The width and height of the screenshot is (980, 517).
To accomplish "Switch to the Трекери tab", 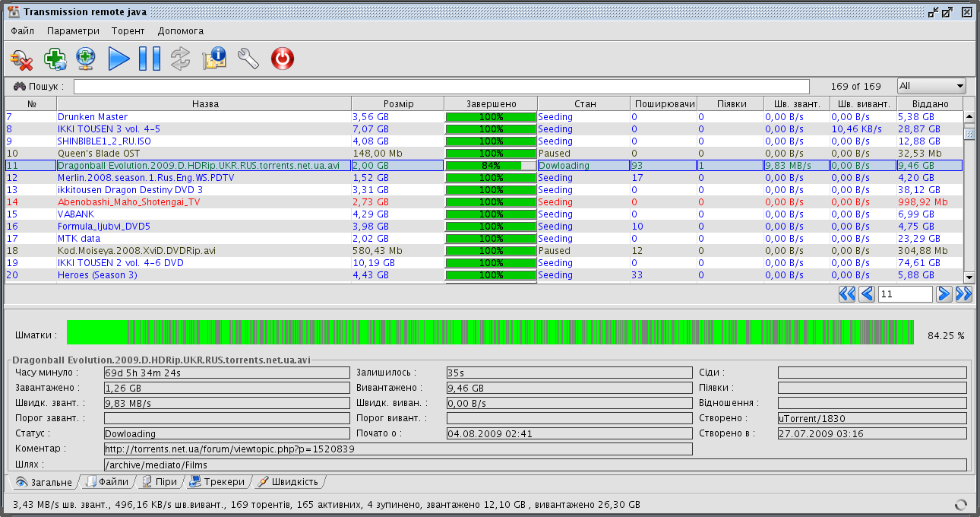I will (217, 482).
